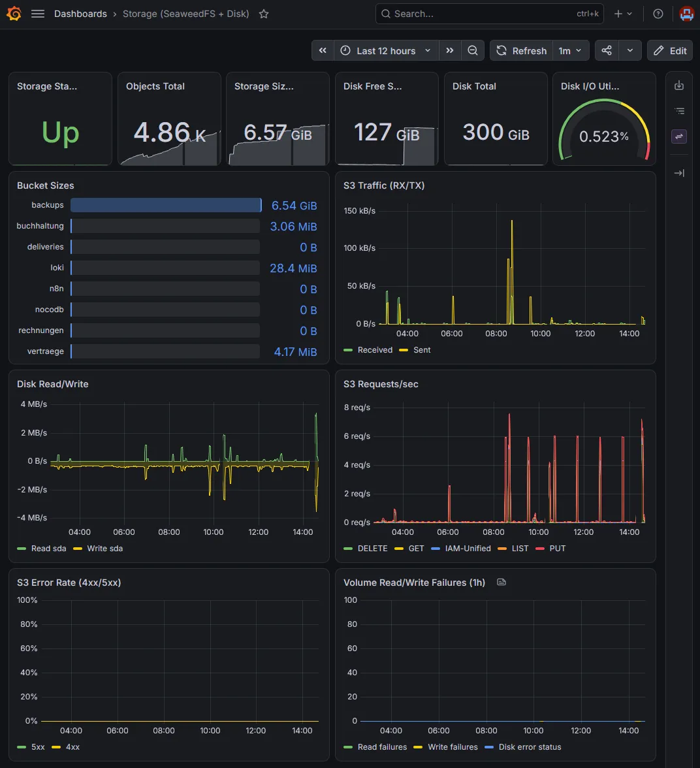Image resolution: width=700 pixels, height=768 pixels.
Task: Open the plus New menu
Action: (623, 14)
